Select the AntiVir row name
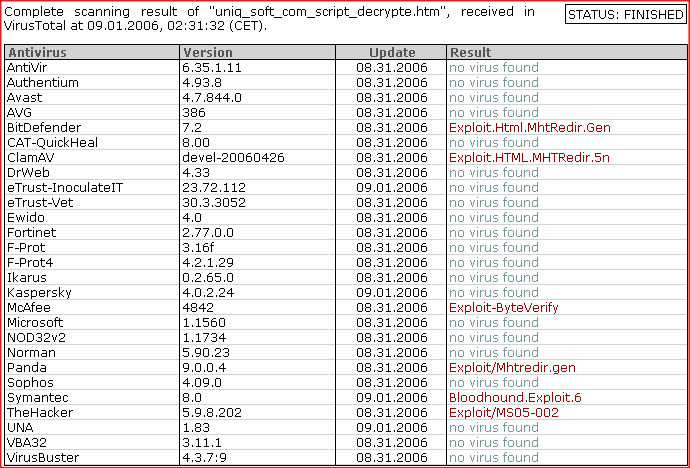This screenshot has width=690, height=468. pyautogui.click(x=27, y=68)
